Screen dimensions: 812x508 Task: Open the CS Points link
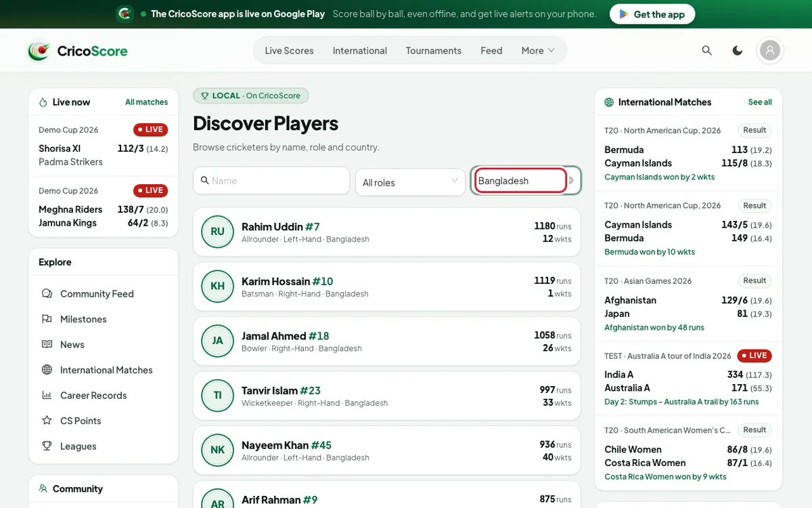pyautogui.click(x=81, y=421)
